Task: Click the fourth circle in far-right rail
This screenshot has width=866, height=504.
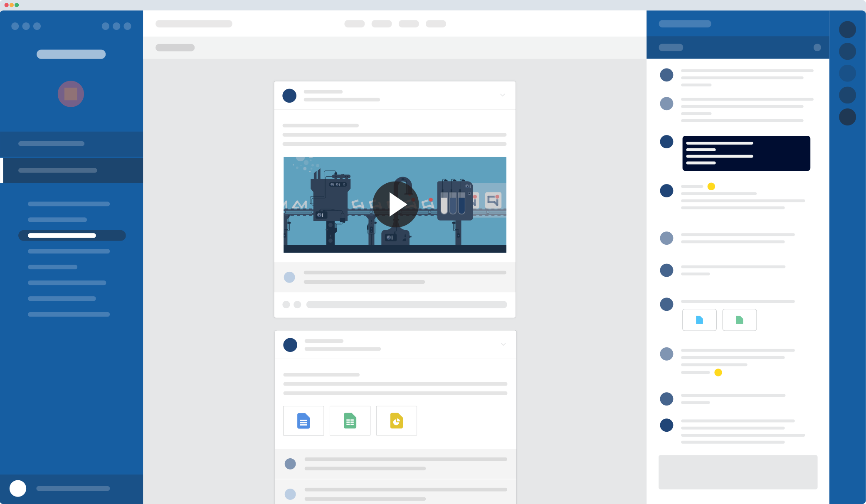Action: point(847,95)
